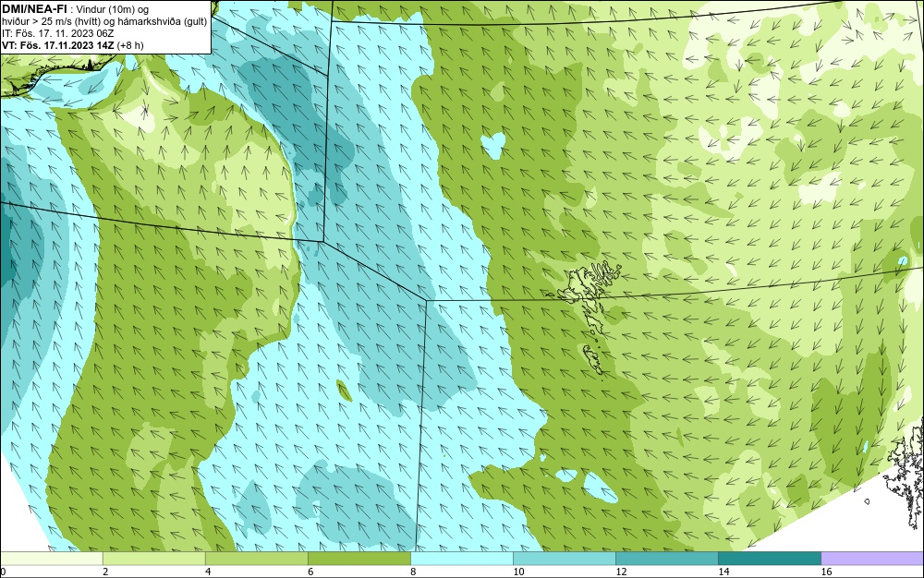Click the 14–16 m/s dark teal swatch
The width and height of the screenshot is (924, 578).
tap(769, 558)
